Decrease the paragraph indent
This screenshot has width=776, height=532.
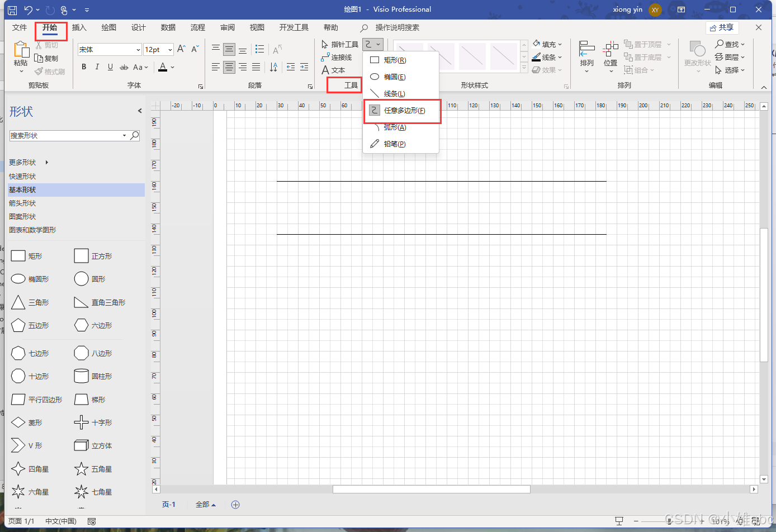(291, 67)
